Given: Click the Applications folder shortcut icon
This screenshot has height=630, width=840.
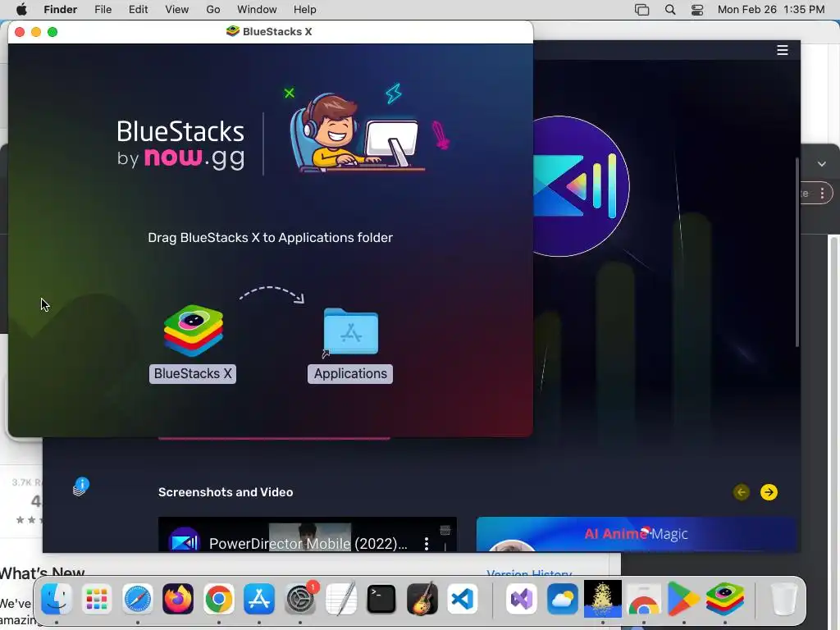Looking at the screenshot, I should [350, 331].
